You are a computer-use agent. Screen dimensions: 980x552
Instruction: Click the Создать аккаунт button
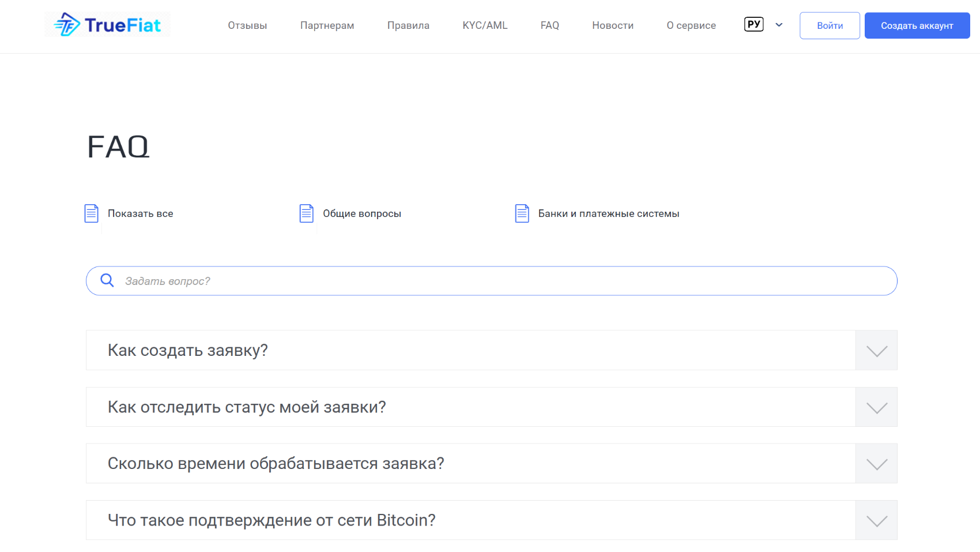pos(917,25)
